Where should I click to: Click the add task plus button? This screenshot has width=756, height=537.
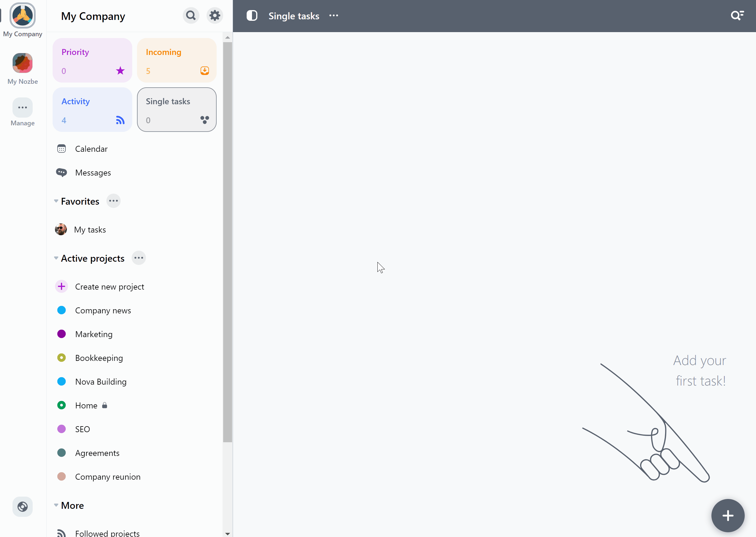click(x=728, y=515)
